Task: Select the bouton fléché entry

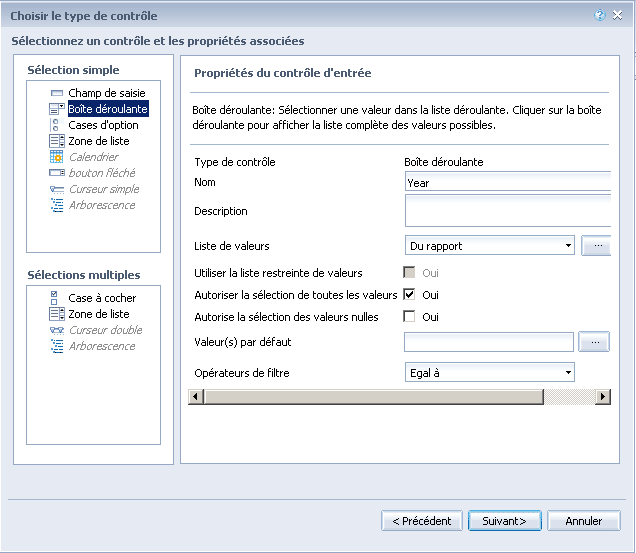Action: (102, 173)
